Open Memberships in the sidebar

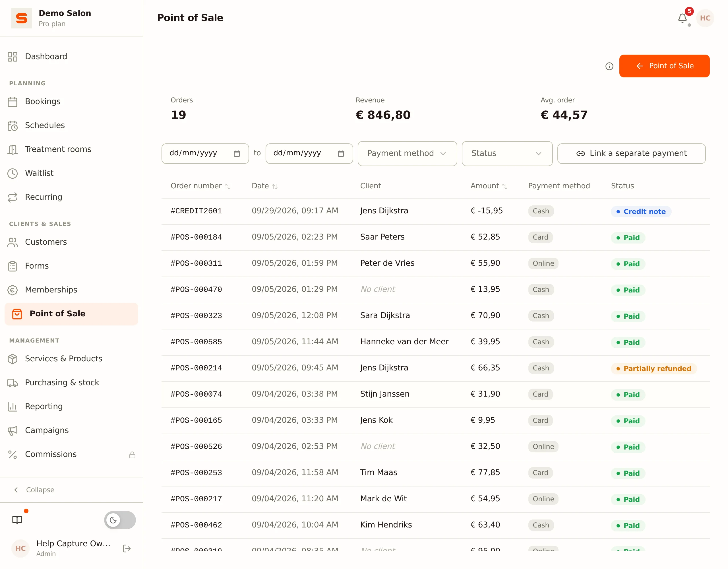pos(71,290)
